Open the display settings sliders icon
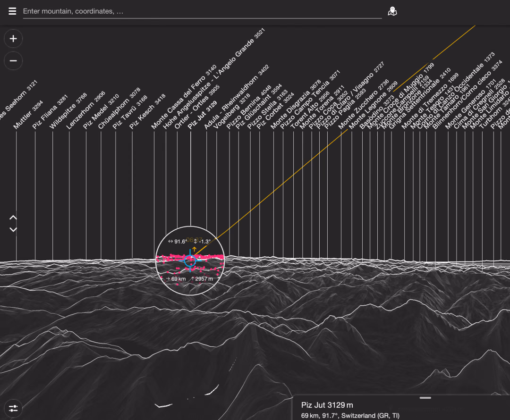This screenshot has width=510, height=420. click(x=13, y=408)
